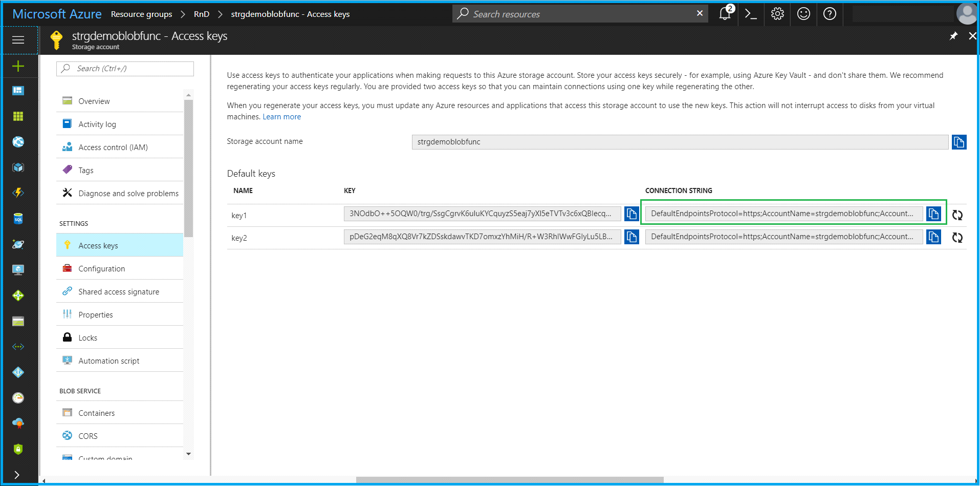
Task: Open the Resource groups cube icon
Action: click(x=18, y=167)
